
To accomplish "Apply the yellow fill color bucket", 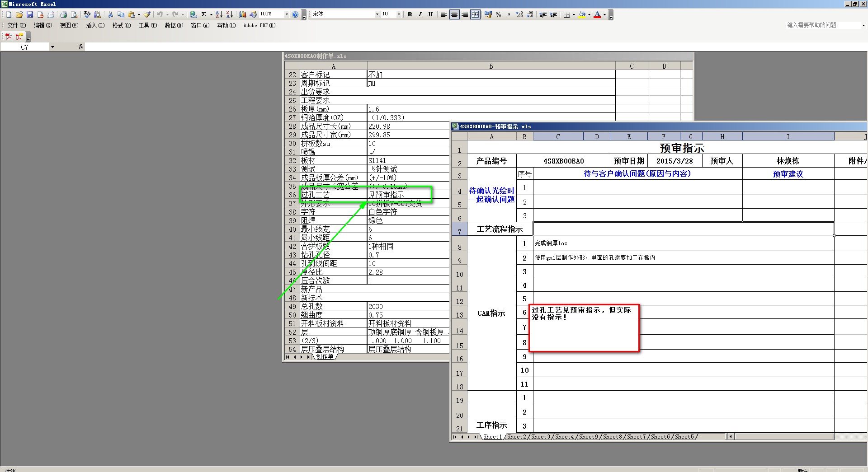I will point(582,14).
